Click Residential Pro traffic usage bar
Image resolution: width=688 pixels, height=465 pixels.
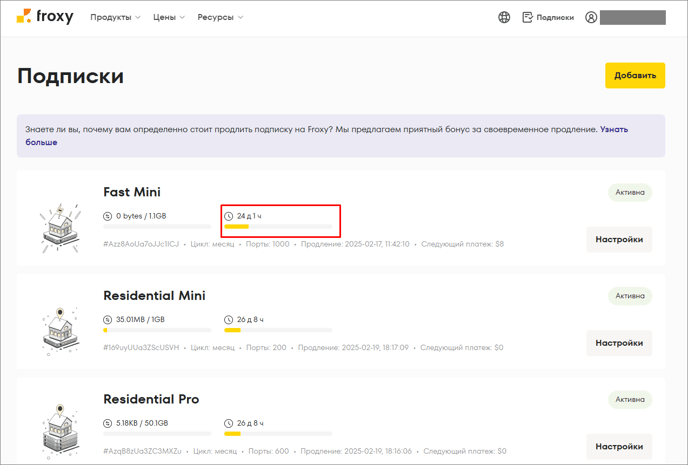click(x=157, y=434)
